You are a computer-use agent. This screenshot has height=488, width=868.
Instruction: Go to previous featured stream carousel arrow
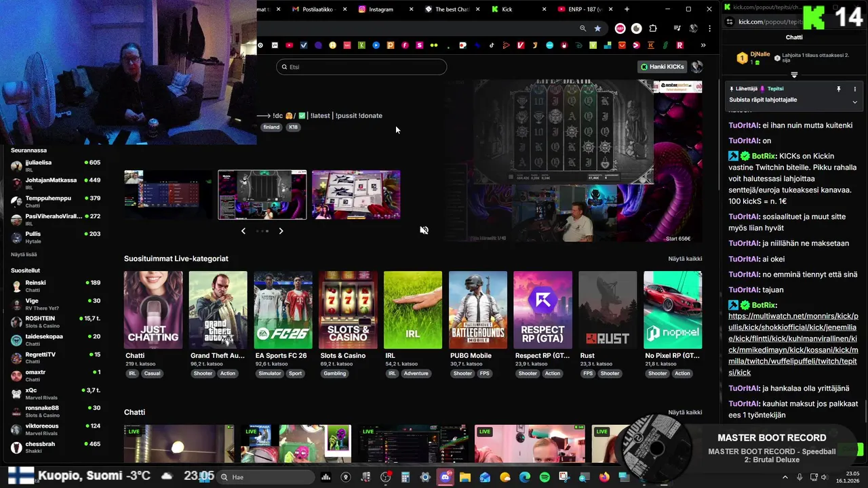click(x=243, y=231)
